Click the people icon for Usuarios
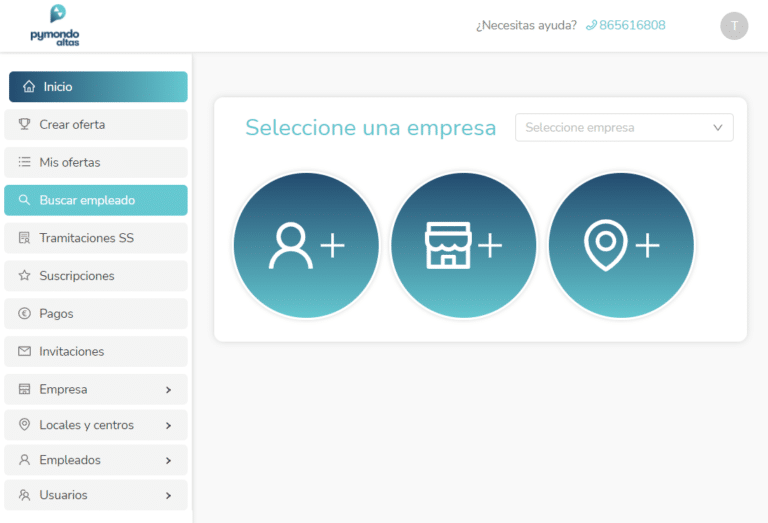The height and width of the screenshot is (523, 768). tap(24, 495)
